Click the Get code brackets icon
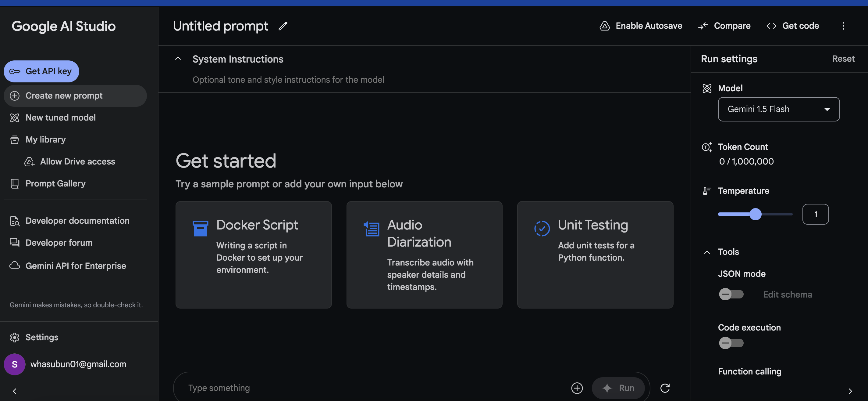The width and height of the screenshot is (868, 401). [771, 26]
